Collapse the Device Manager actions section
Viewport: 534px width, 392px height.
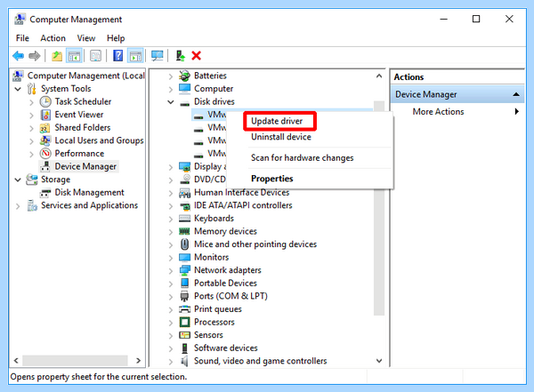click(516, 94)
